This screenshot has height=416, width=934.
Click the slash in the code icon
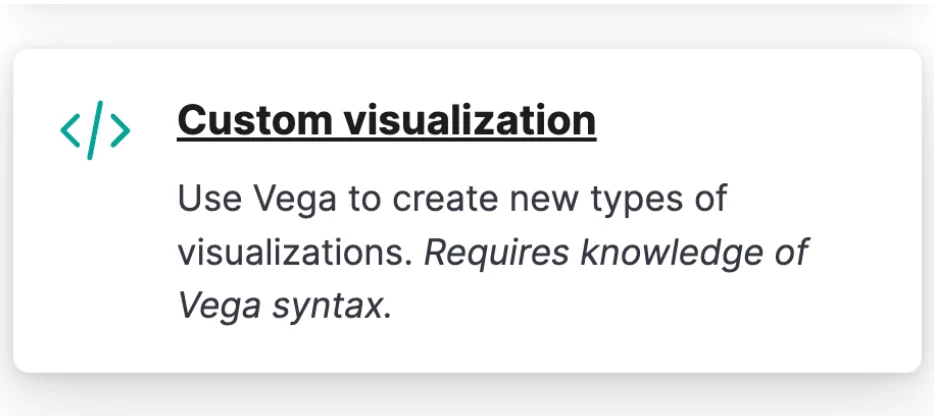coord(95,130)
